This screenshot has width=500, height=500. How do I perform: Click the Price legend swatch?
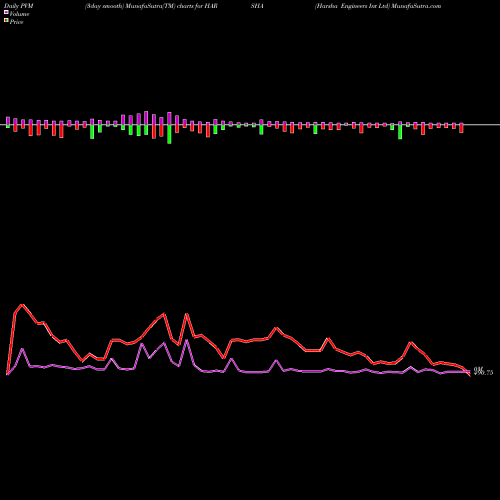pyautogui.click(x=6, y=21)
